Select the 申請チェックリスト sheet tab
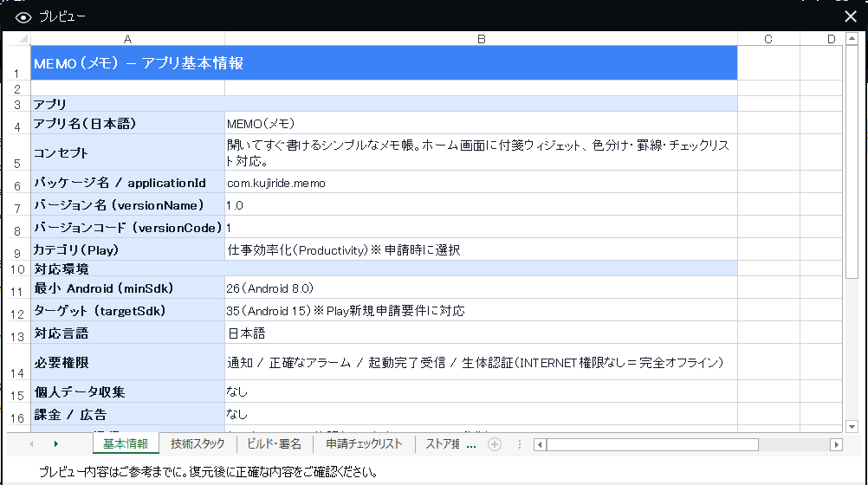The image size is (868, 485). (x=364, y=444)
